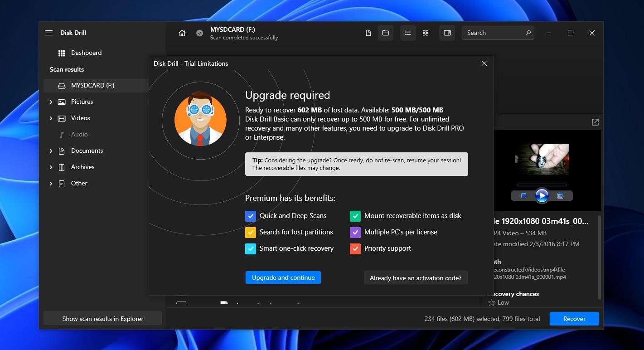
Task: Expand the Videos category
Action: [x=51, y=118]
